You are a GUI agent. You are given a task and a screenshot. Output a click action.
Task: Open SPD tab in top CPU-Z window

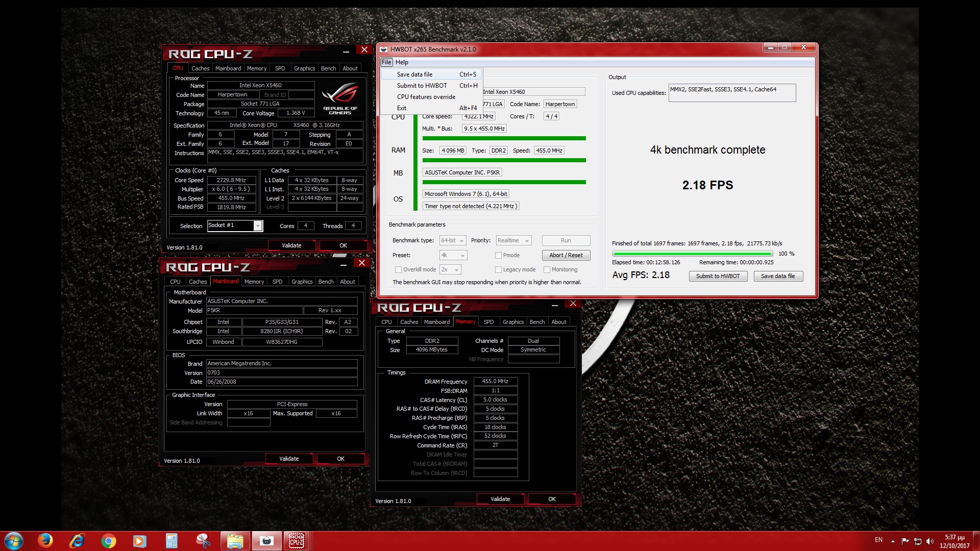[280, 68]
